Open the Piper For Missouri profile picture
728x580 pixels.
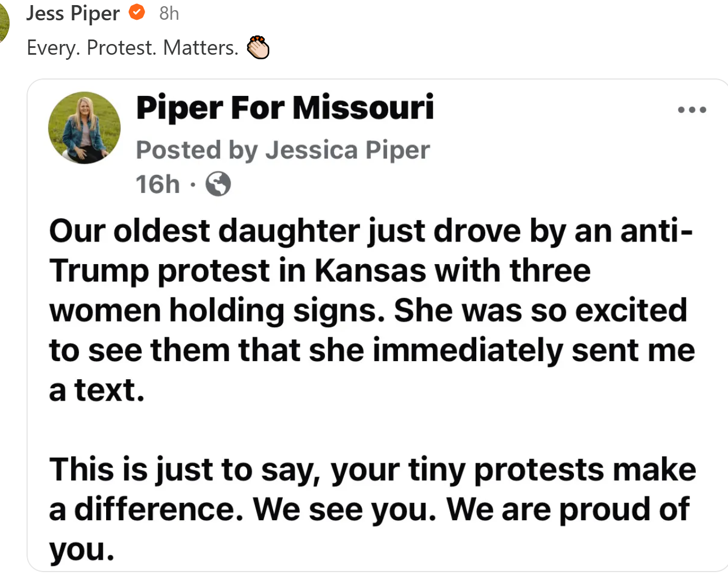pyautogui.click(x=85, y=128)
